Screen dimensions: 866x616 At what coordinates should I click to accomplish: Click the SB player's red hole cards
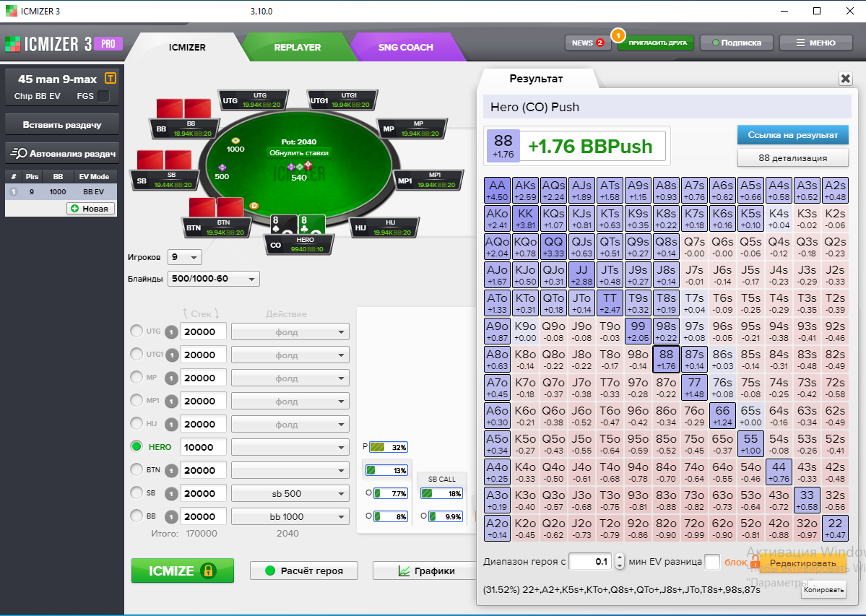pyautogui.click(x=164, y=160)
